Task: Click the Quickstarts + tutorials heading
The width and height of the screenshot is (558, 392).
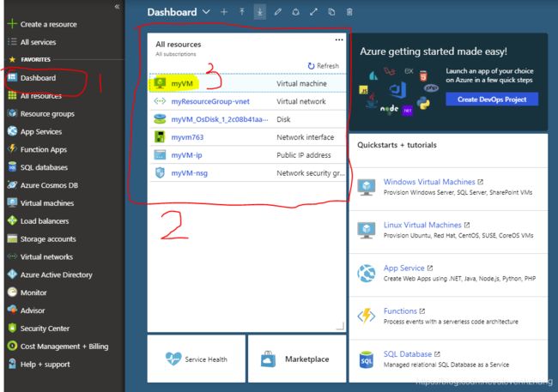Action: tap(397, 145)
